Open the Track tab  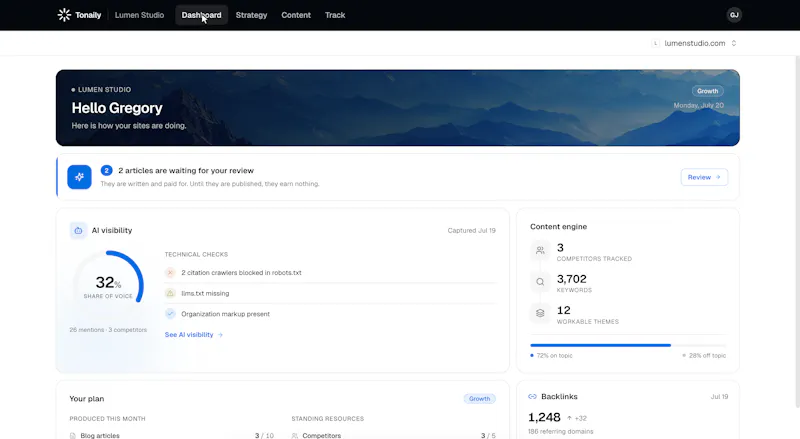335,15
